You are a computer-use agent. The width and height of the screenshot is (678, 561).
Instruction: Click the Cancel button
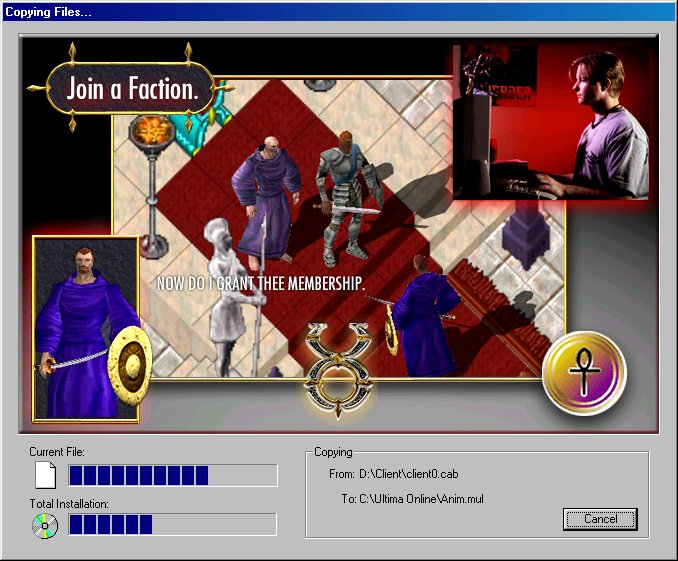pos(600,519)
